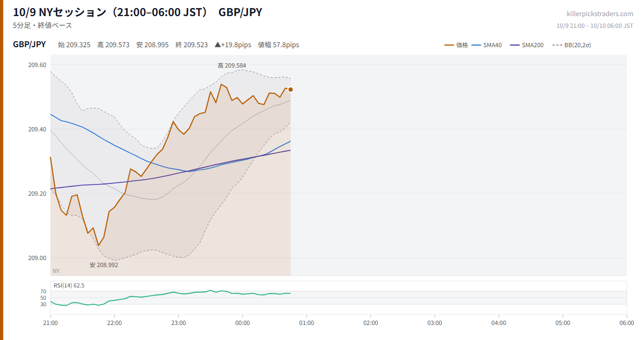The width and height of the screenshot is (644, 340).
Task: Click the RSI(14) 62.5 label
Action: point(69,285)
